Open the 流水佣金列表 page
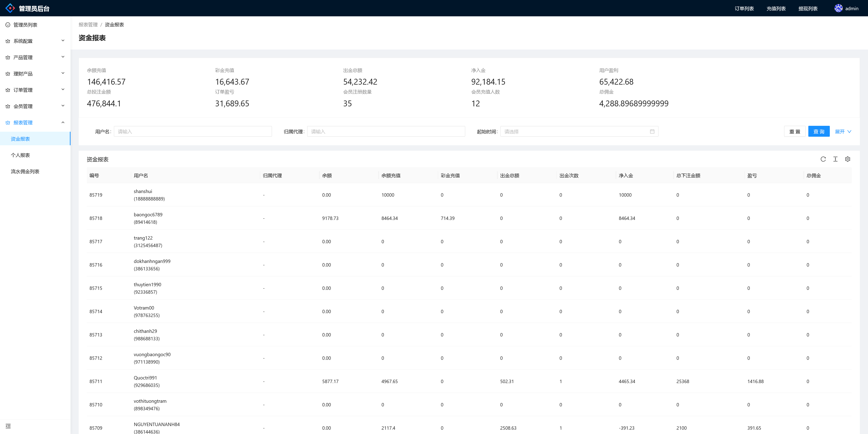Viewport: 868px width, 434px height. [x=25, y=171]
